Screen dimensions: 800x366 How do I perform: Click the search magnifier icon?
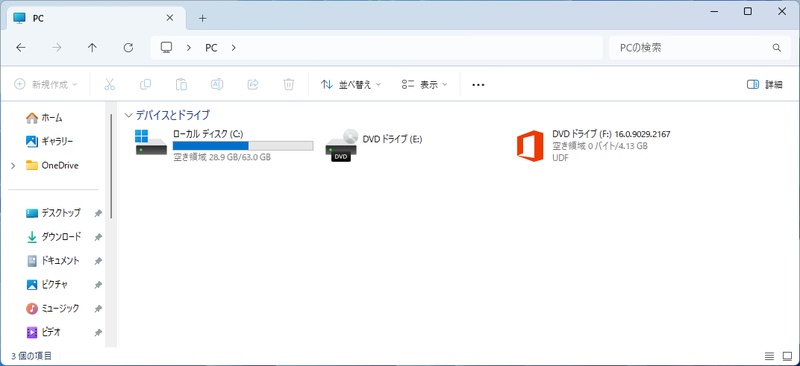pos(777,47)
